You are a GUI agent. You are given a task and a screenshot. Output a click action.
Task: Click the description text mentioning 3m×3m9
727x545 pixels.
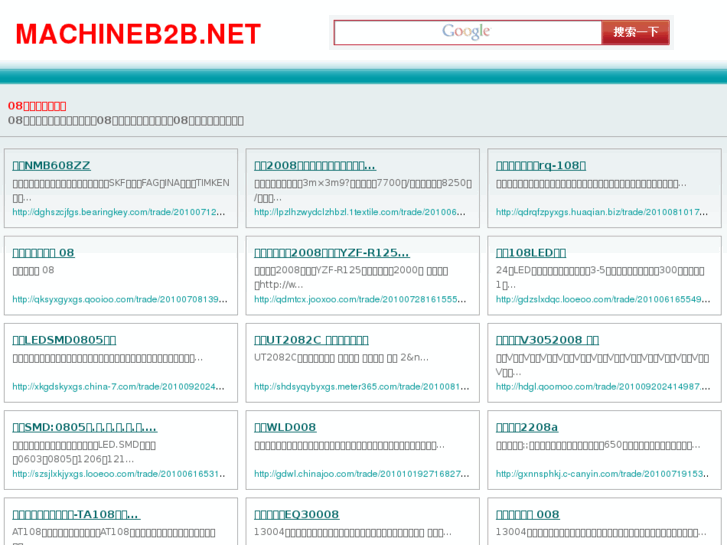click(x=363, y=190)
